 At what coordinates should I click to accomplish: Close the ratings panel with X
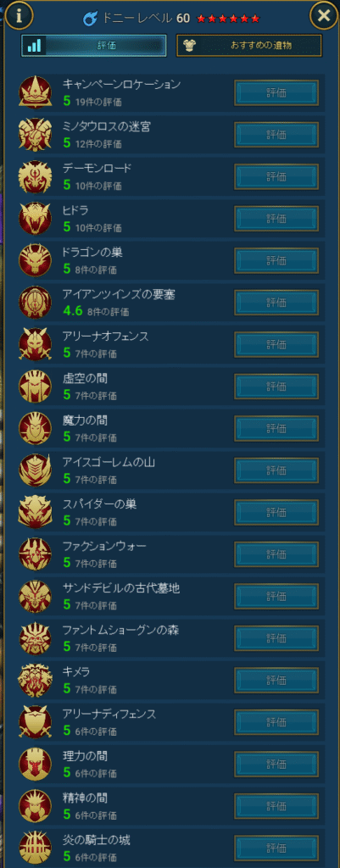tap(323, 16)
